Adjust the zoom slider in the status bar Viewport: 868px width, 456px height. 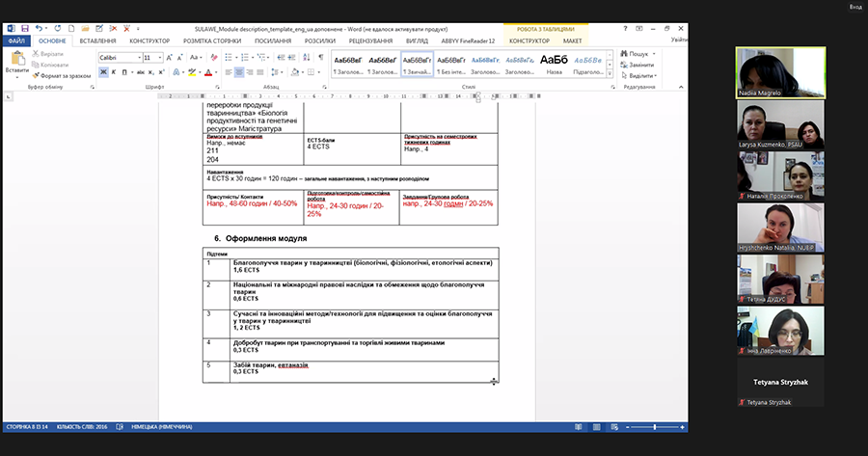tap(654, 427)
